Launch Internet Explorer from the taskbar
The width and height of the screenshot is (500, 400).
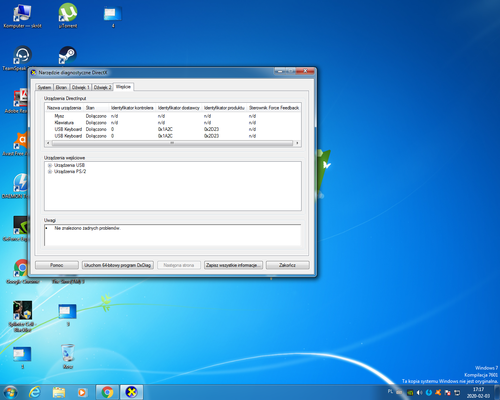[x=35, y=392]
